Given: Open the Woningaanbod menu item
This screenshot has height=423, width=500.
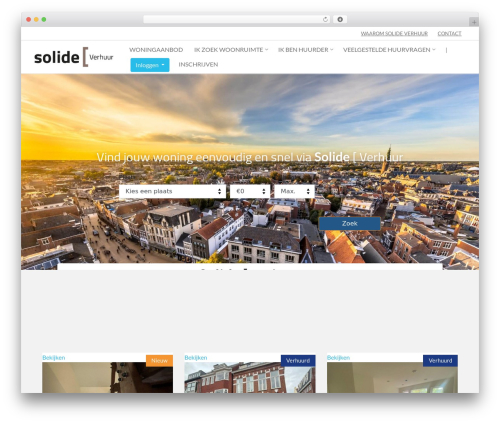Looking at the screenshot, I should point(156,50).
